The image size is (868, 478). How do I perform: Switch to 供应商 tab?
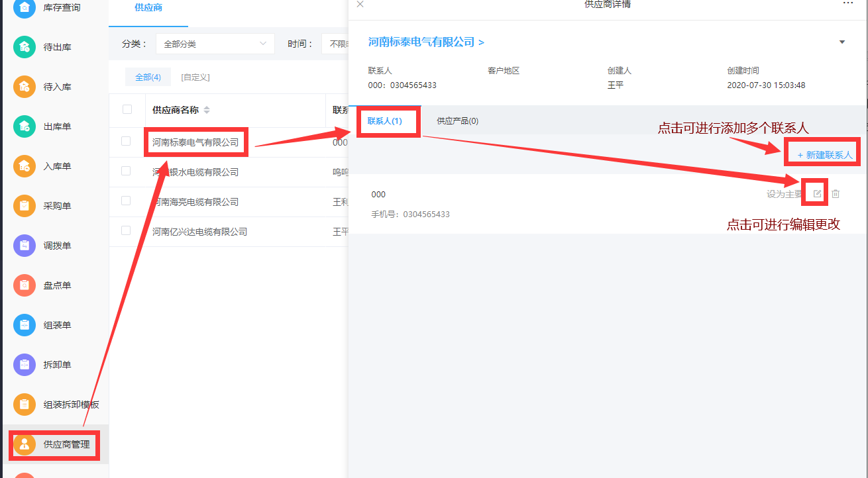(148, 8)
